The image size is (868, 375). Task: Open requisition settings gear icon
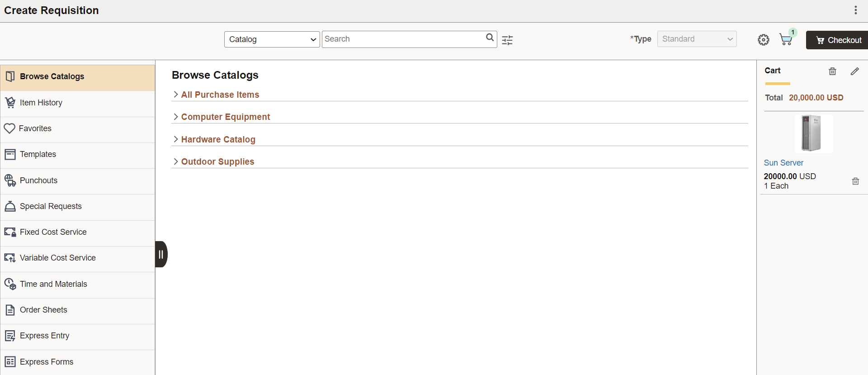[x=764, y=40]
